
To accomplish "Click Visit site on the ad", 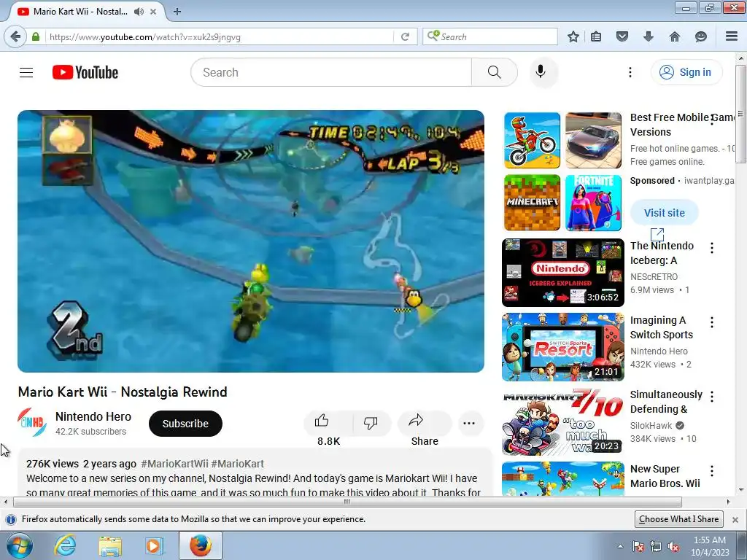I will [664, 213].
